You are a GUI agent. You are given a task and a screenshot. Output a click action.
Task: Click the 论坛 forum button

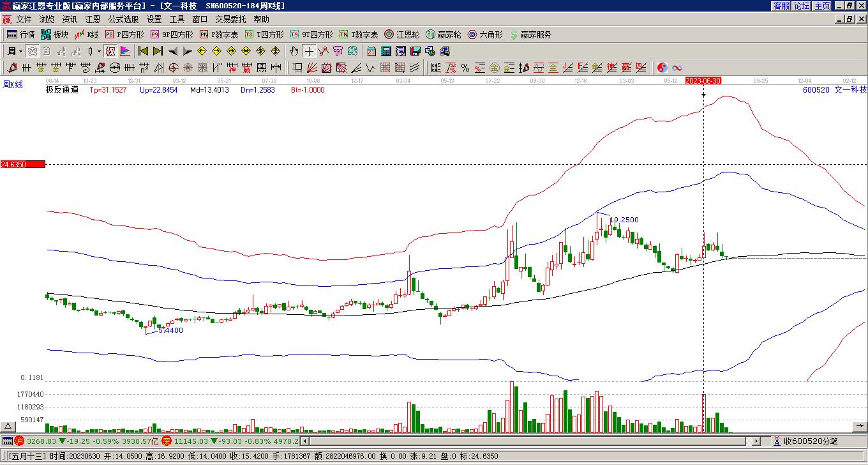coord(802,6)
